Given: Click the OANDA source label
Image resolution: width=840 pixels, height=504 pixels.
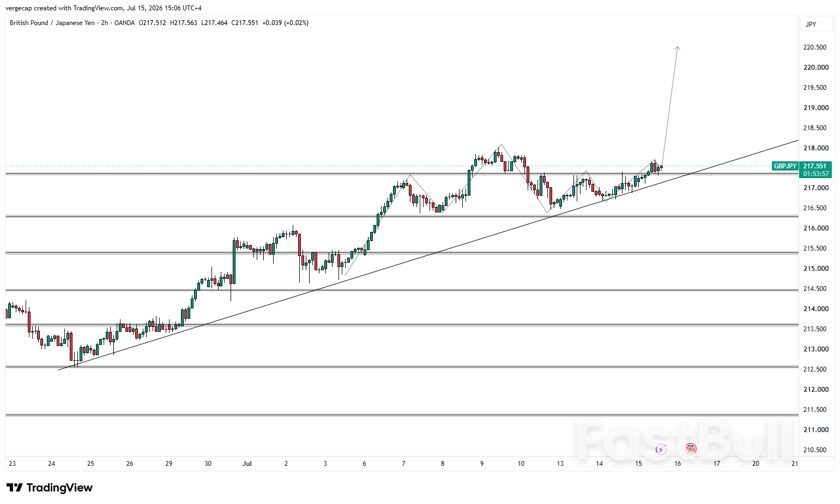Looking at the screenshot, I should (124, 23).
